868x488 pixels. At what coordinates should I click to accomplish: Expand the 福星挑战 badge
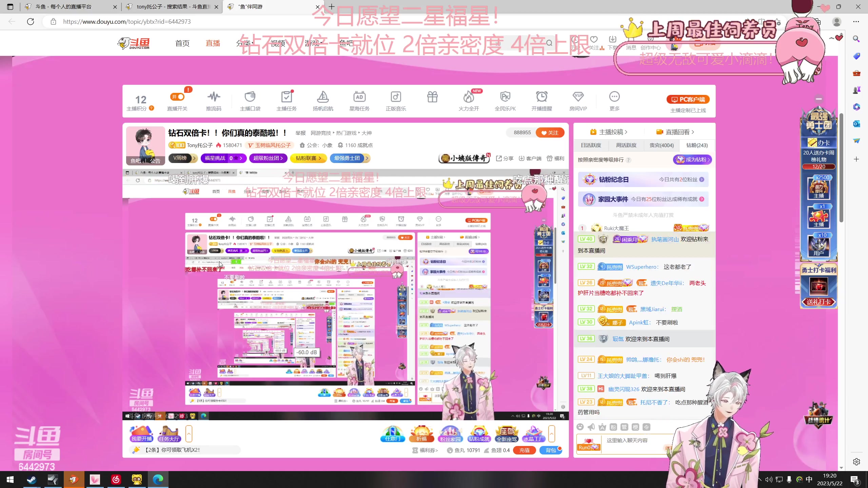pyautogui.click(x=223, y=158)
